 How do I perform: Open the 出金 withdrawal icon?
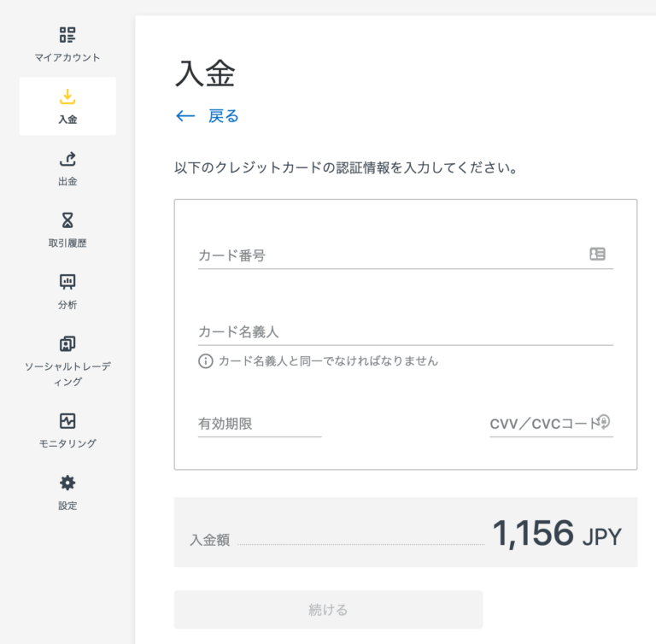67,159
